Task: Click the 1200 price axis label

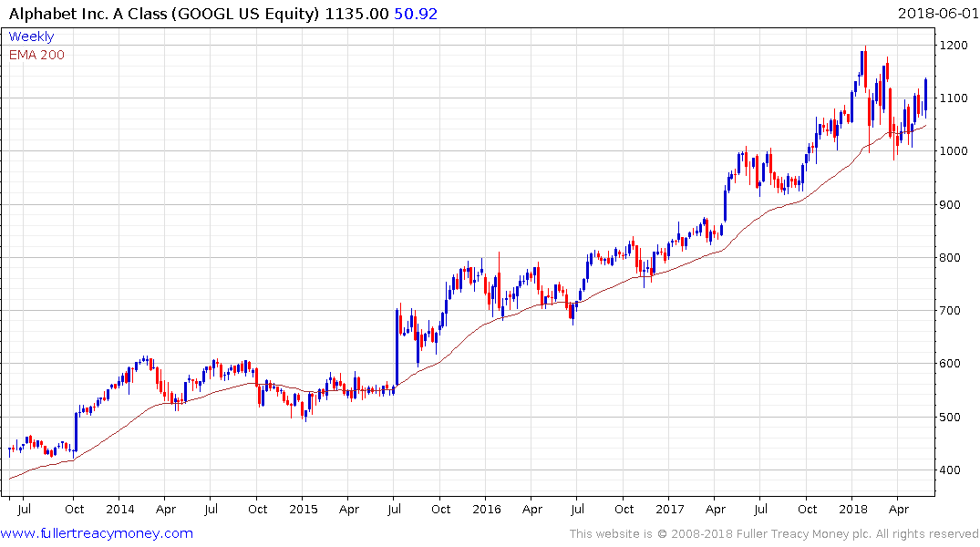Action: click(x=954, y=46)
